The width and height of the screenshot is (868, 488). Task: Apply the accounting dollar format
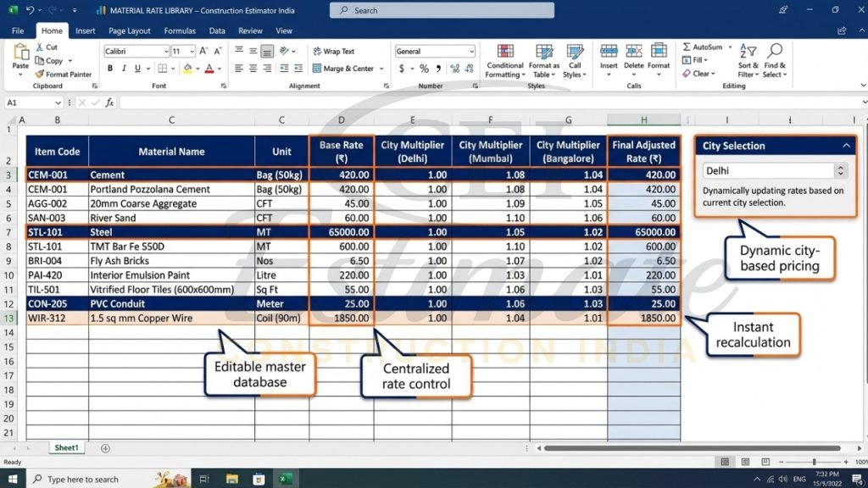pos(402,68)
